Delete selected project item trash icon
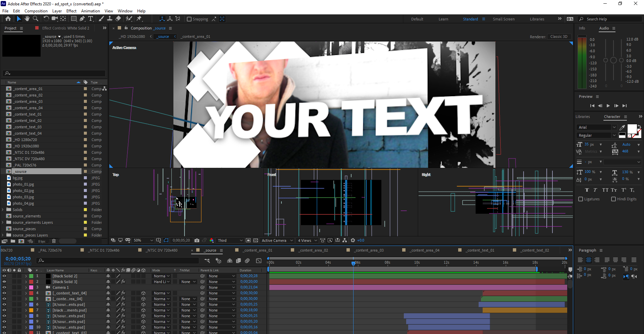Viewport: 644px width, 334px height. [54, 241]
